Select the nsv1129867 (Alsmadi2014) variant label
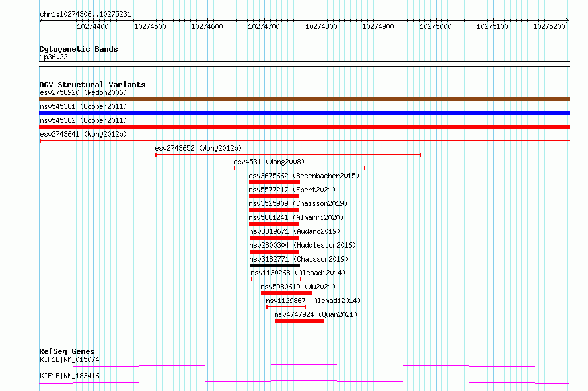The height and width of the screenshot is (391, 588). point(312,301)
